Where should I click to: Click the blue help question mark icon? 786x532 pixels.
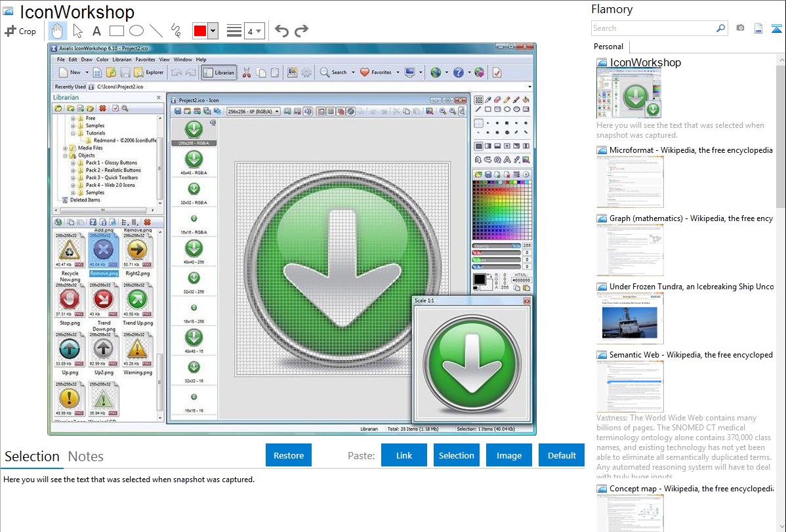(x=458, y=73)
